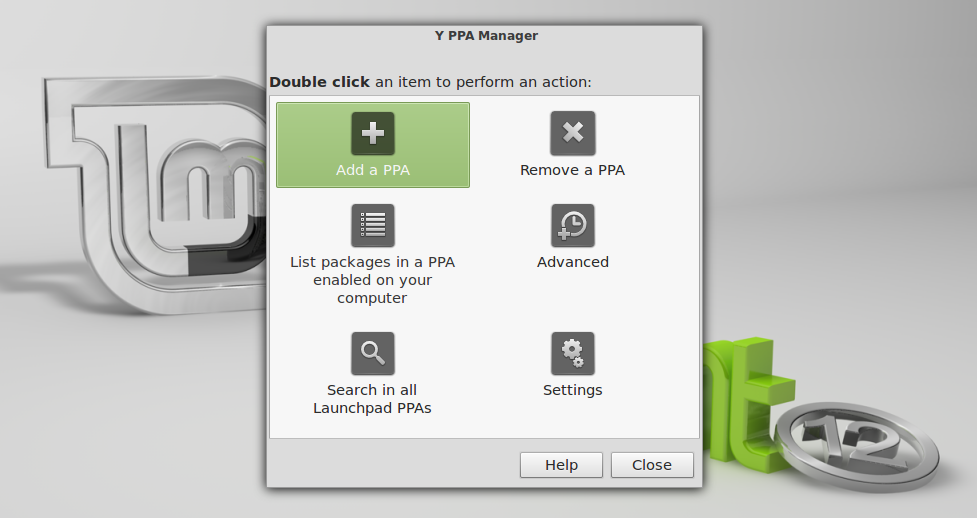The image size is (977, 518).
Task: Click the "List packages in a PPA" label
Action: [x=373, y=280]
